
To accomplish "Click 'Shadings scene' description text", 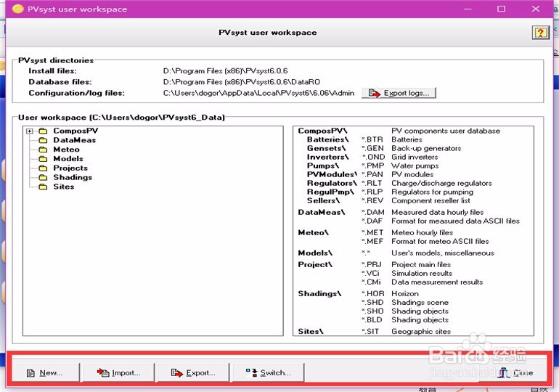I will tap(420, 303).
